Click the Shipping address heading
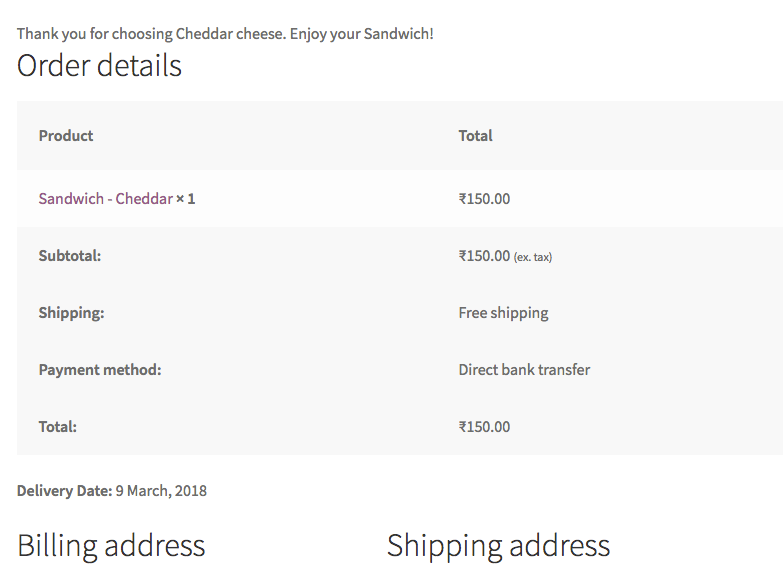The width and height of the screenshot is (783, 573). tap(498, 546)
